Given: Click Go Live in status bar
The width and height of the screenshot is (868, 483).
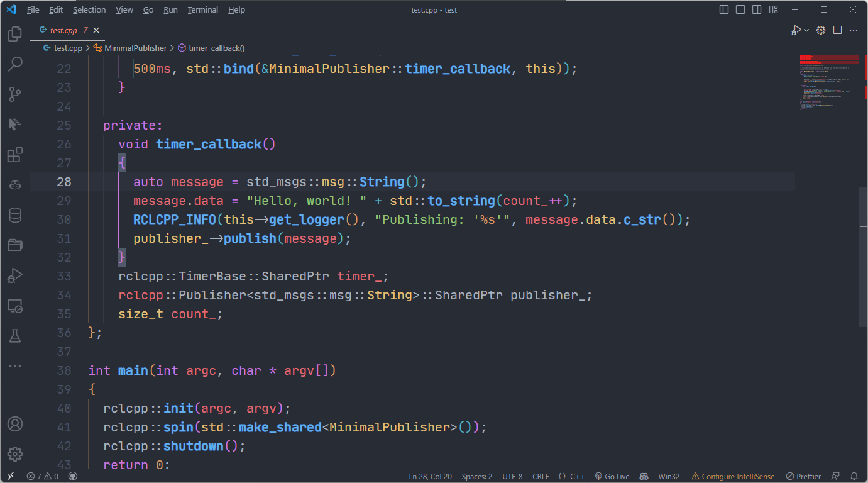Looking at the screenshot, I should [612, 476].
